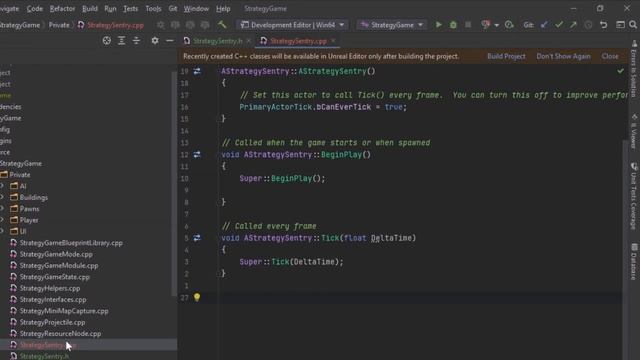
Task: Close the StrategySentry.h tab
Action: tap(248, 40)
